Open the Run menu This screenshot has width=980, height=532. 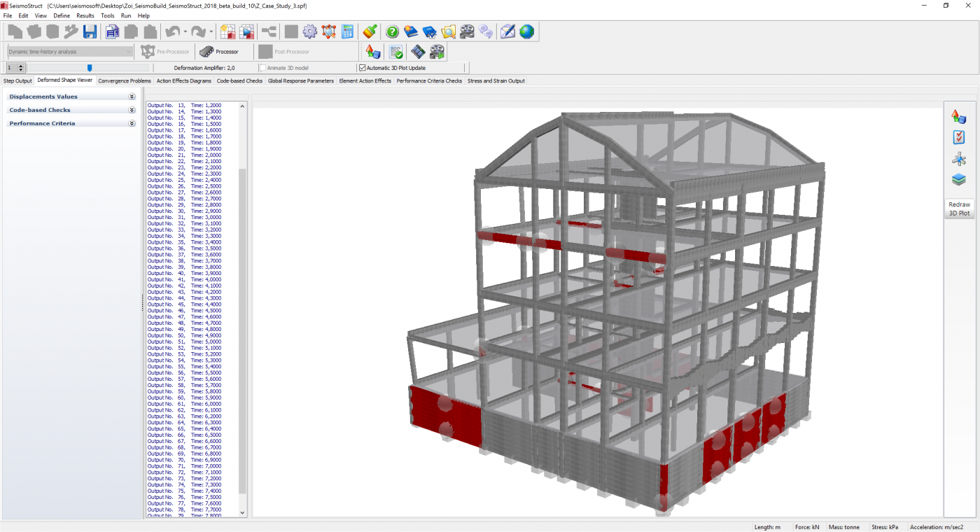pyautogui.click(x=126, y=15)
